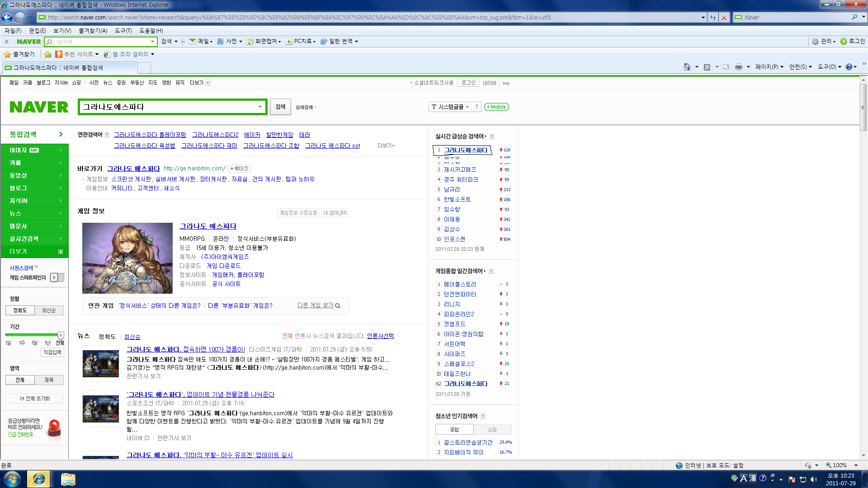Click the add-to-favorites-bar star icon
The width and height of the screenshot is (868, 488).
pos(48,54)
